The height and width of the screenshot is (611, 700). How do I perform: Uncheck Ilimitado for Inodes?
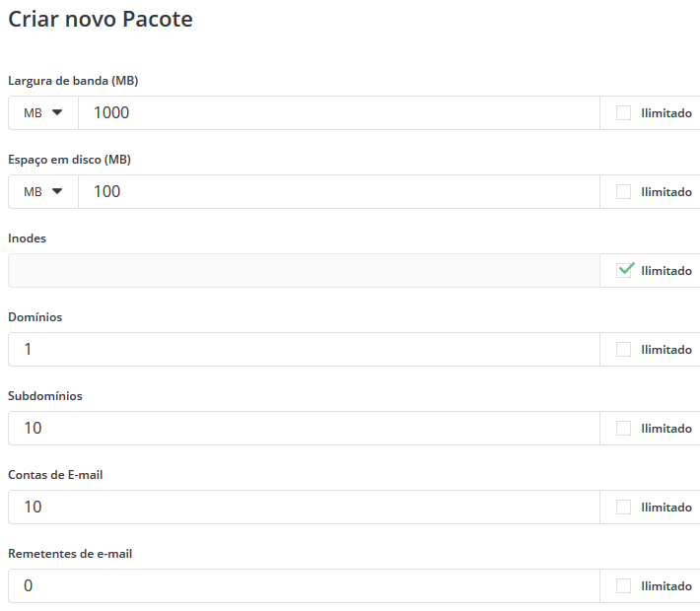623,270
